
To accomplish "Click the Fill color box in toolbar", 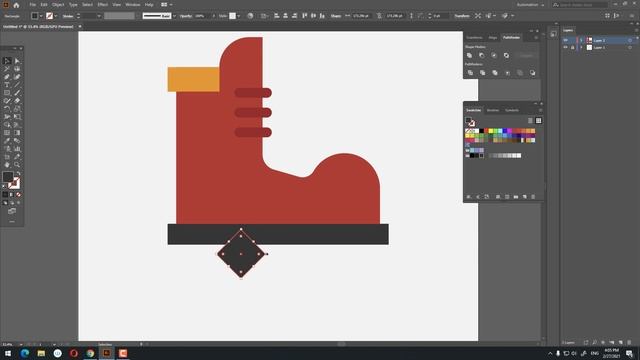I will click(x=8, y=177).
